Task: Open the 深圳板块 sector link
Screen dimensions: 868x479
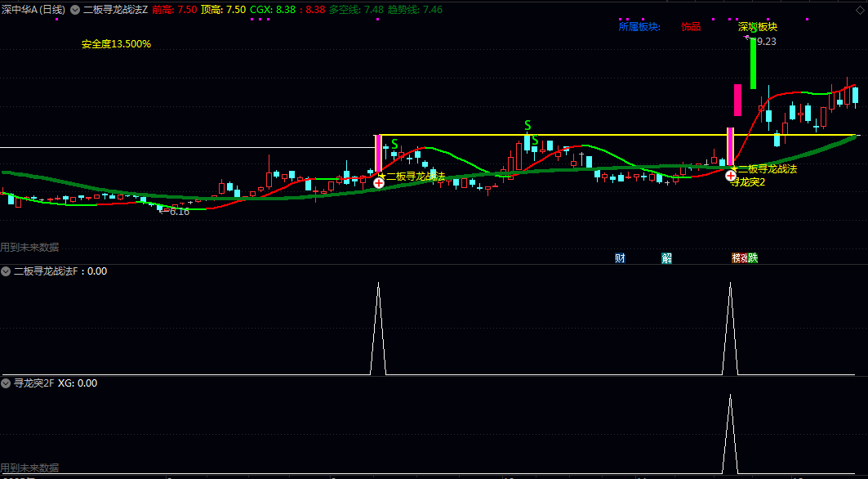Action: (757, 26)
